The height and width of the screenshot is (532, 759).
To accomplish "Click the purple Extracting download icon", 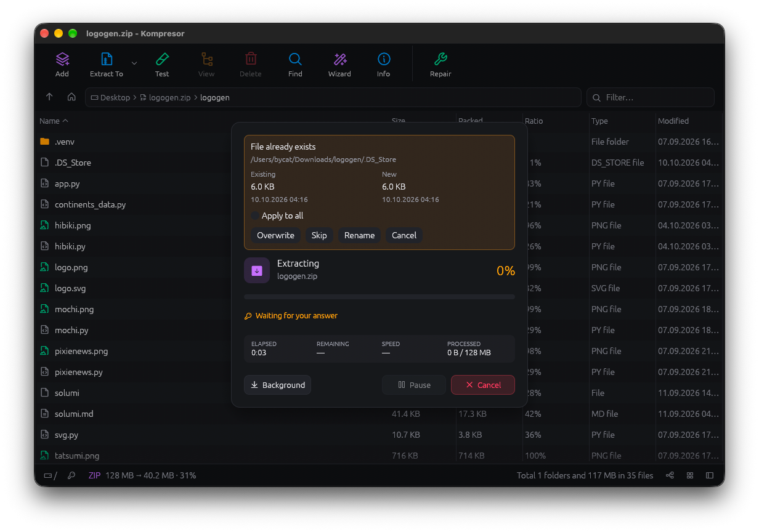I will tap(257, 270).
